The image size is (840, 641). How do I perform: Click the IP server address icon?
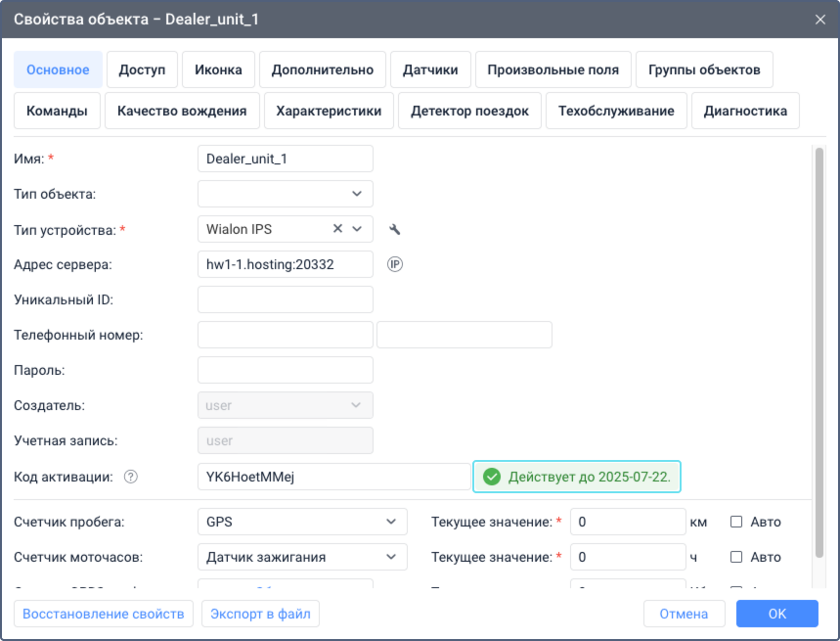coord(395,264)
